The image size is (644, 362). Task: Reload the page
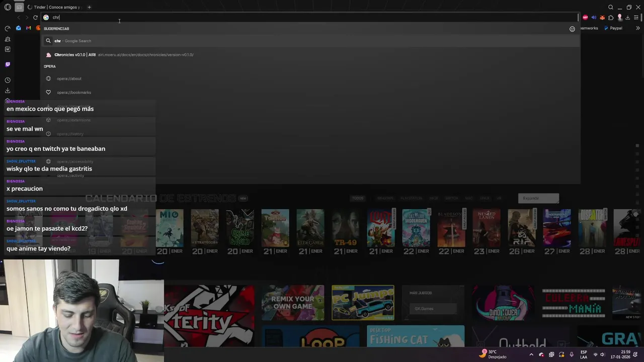click(x=35, y=17)
